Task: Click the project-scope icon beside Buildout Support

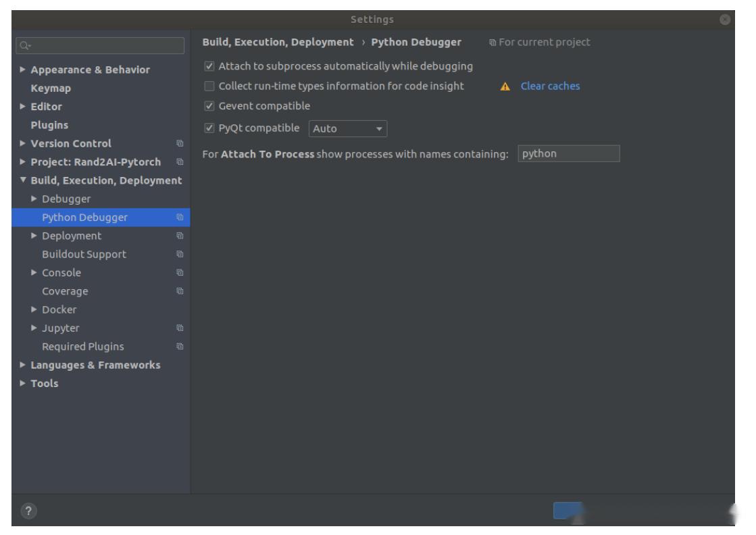Action: [x=180, y=255]
